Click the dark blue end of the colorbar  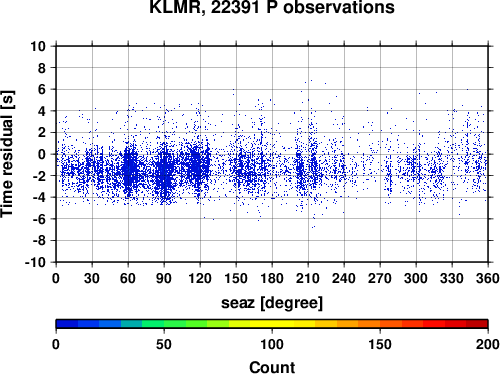coord(67,324)
